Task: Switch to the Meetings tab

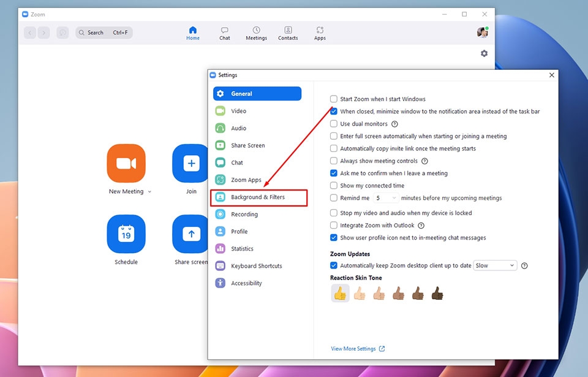Action: tap(256, 33)
